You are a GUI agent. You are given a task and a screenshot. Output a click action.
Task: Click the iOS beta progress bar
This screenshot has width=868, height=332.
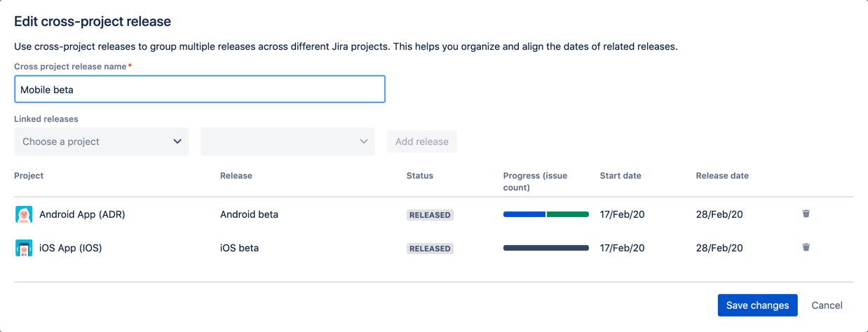[x=546, y=248]
